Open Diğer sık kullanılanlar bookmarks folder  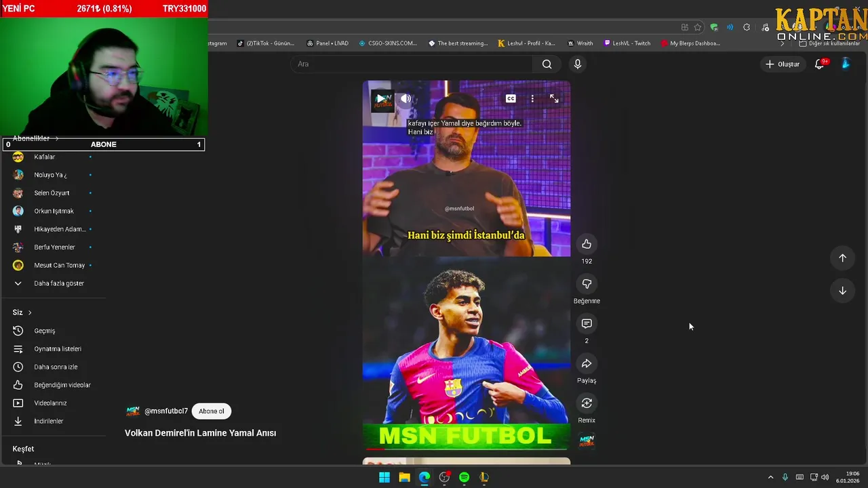coord(829,43)
